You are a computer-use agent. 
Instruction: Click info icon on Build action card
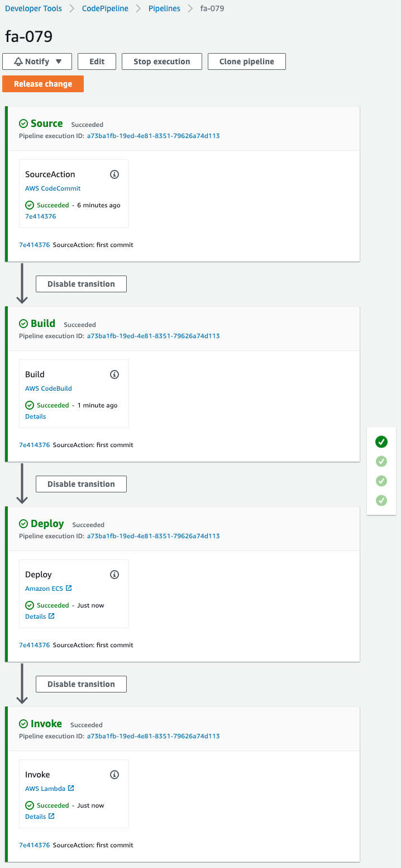pyautogui.click(x=114, y=374)
